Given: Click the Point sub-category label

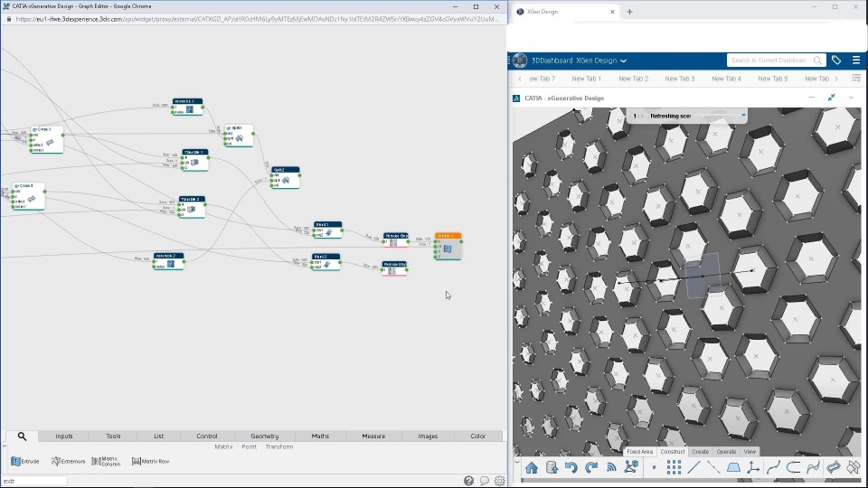Looking at the screenshot, I should pos(250,446).
